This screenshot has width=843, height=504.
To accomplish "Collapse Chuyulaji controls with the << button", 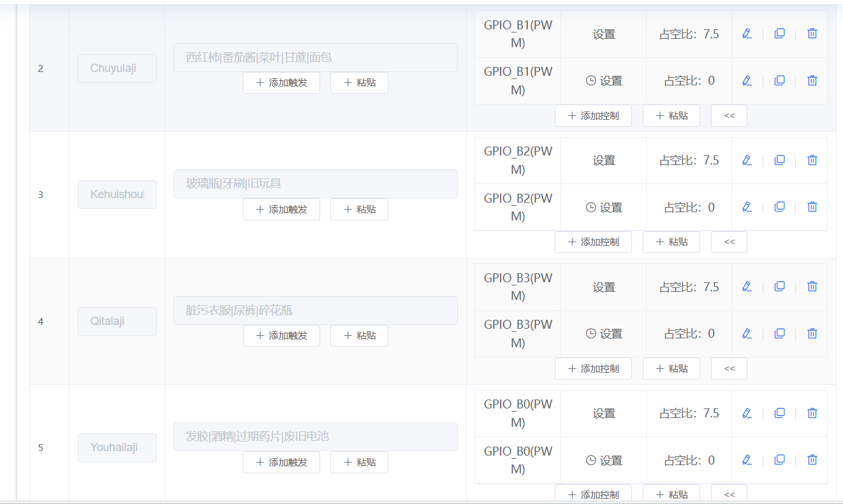I will [729, 116].
